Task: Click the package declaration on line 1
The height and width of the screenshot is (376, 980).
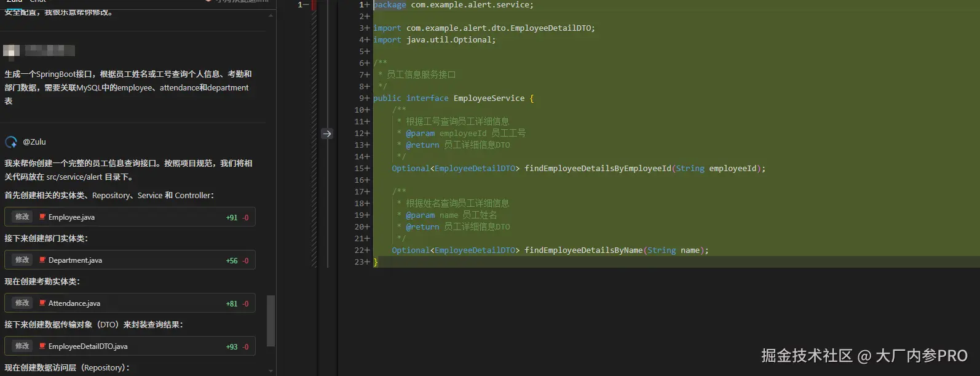Action: [453, 5]
